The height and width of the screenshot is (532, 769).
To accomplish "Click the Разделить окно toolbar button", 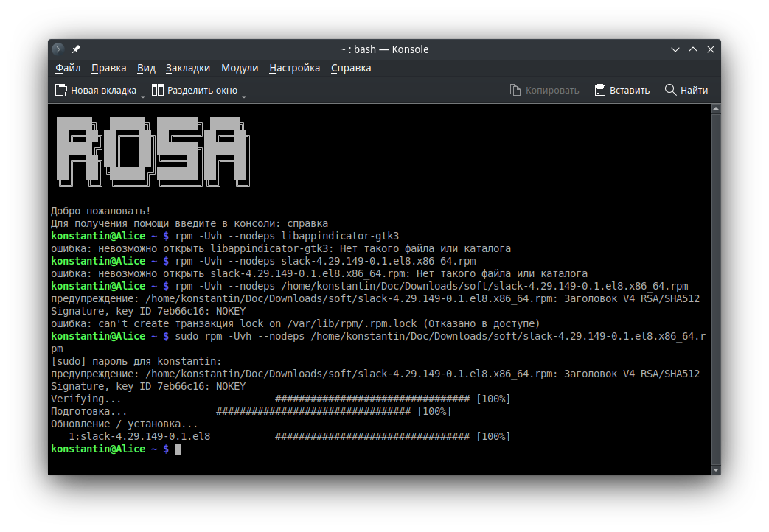I will point(195,91).
